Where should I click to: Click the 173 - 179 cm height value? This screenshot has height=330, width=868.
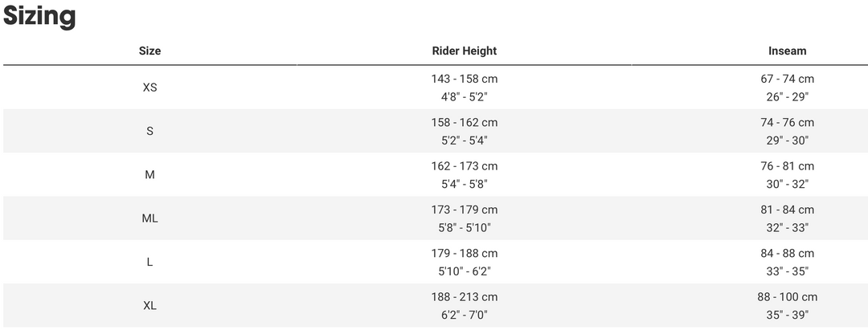(x=464, y=210)
